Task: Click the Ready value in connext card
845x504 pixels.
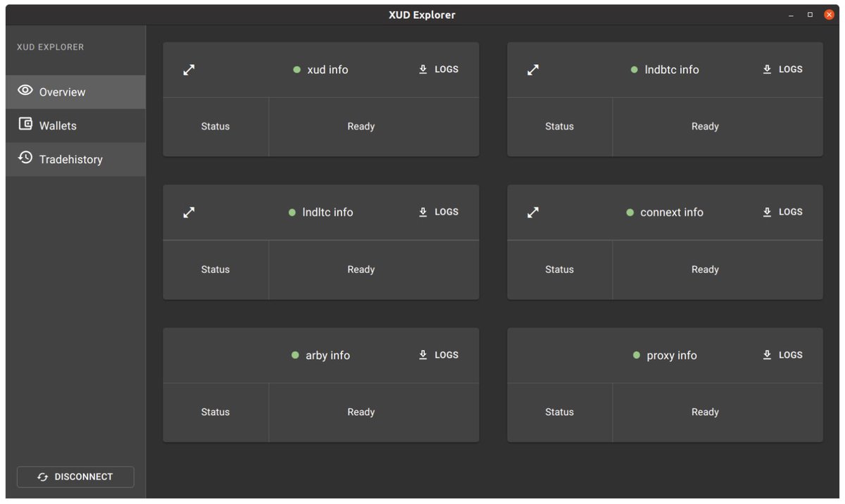Action: pyautogui.click(x=705, y=270)
